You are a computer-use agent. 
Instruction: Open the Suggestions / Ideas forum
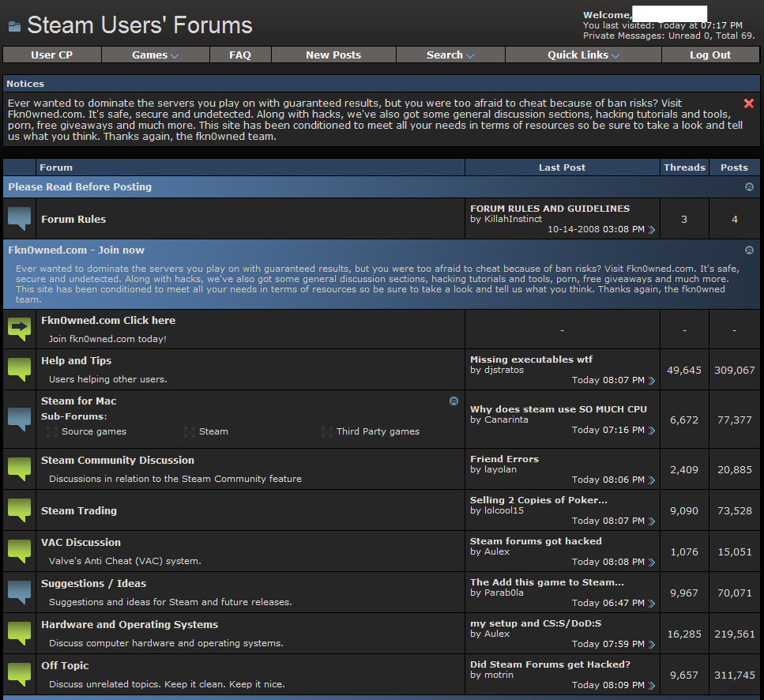(x=93, y=584)
